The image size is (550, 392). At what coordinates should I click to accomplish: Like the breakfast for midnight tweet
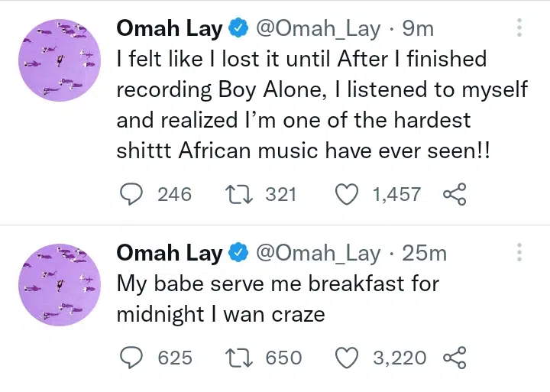(348, 357)
